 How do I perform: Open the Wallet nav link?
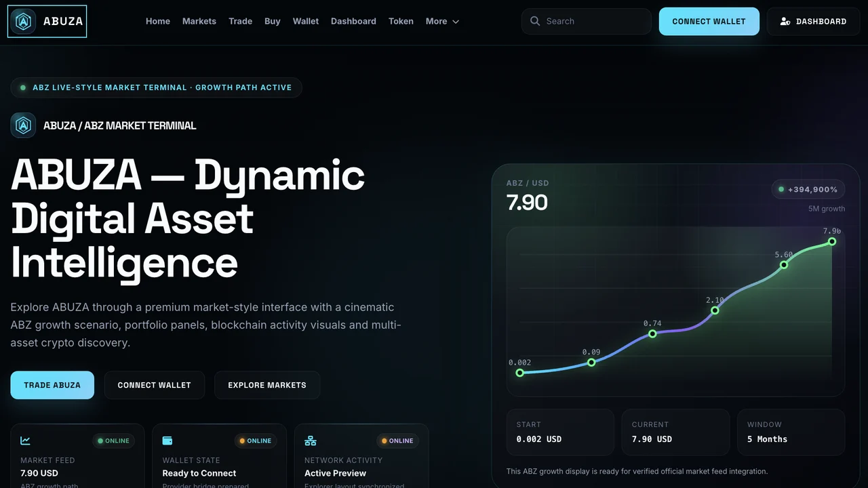point(306,21)
